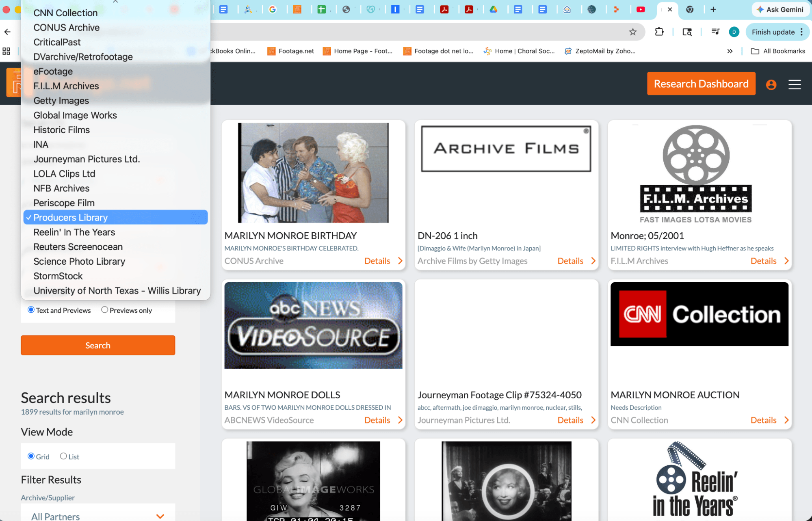Open Details for MARILYN MONROE AUCTION
812x521 pixels.
(x=769, y=420)
